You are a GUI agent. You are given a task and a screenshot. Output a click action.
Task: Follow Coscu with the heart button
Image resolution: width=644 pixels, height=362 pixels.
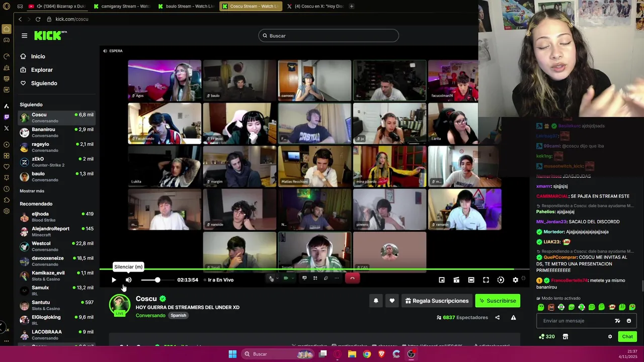coord(392,301)
